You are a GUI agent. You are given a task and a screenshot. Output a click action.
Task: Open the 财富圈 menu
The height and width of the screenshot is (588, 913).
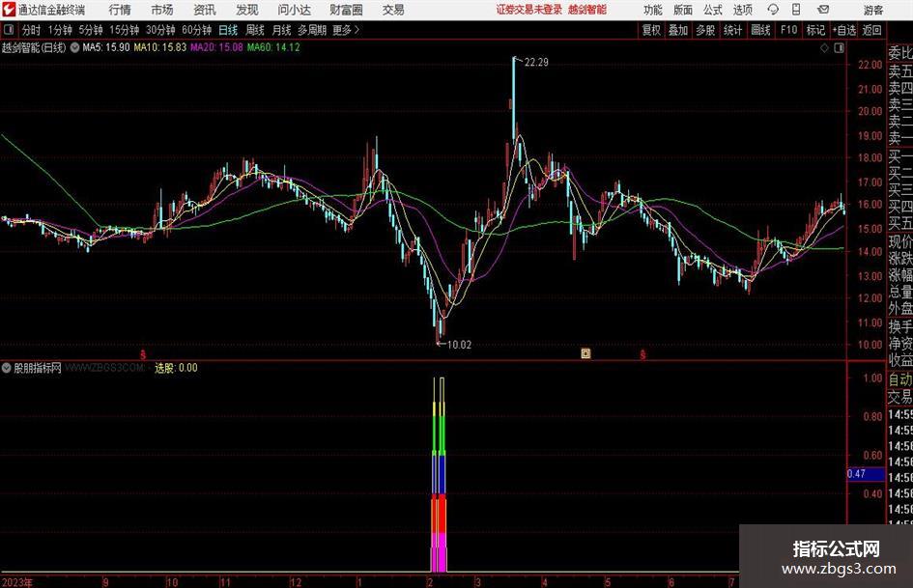coord(346,10)
